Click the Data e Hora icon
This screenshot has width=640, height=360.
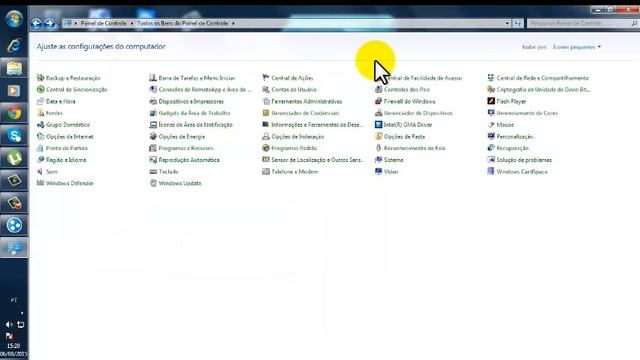[x=40, y=101]
